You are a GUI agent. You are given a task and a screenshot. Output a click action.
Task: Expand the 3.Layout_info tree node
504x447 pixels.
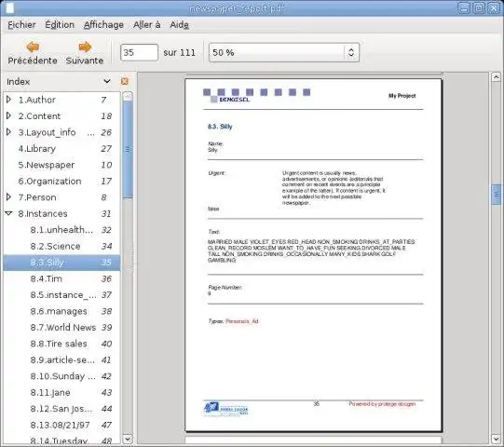pyautogui.click(x=9, y=132)
